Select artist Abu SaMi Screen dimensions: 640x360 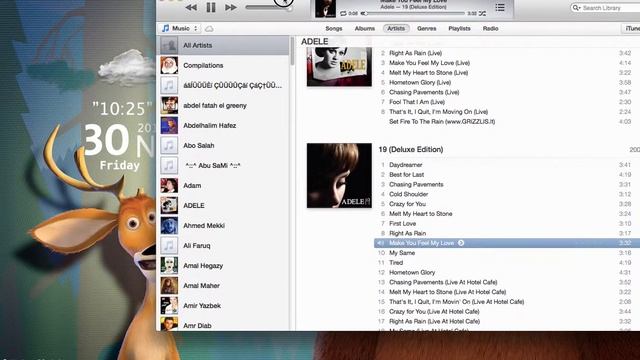point(224,165)
